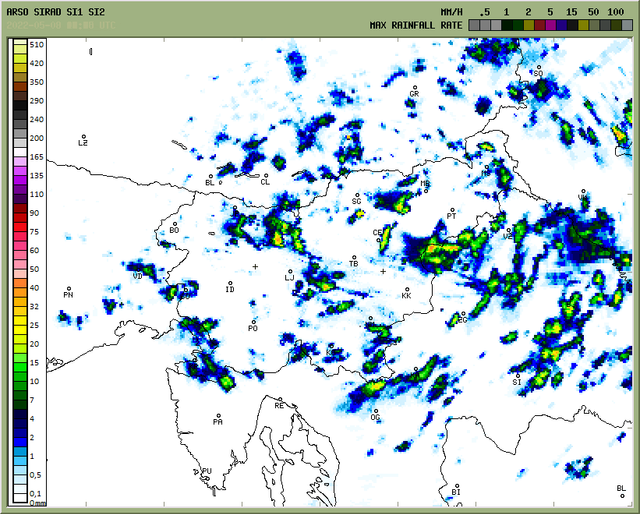Screen dimensions: 640x514
Task: Click the SI station label
Action: click(x=517, y=382)
